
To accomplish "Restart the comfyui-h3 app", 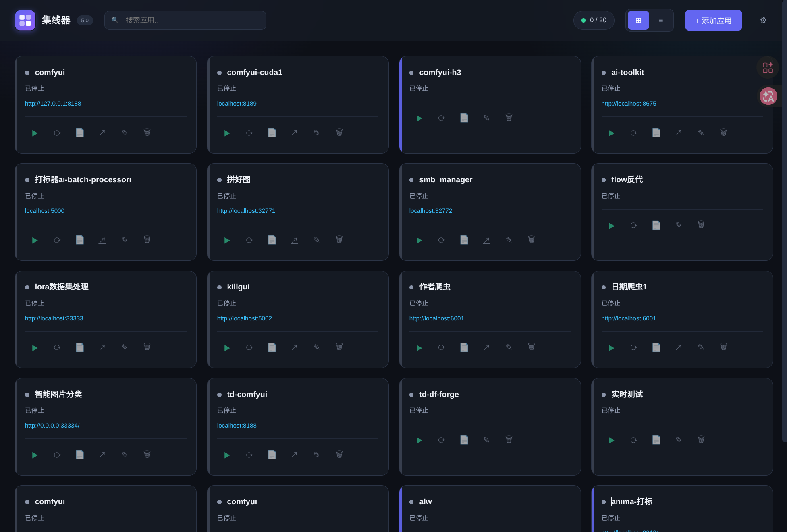I will pos(442,118).
